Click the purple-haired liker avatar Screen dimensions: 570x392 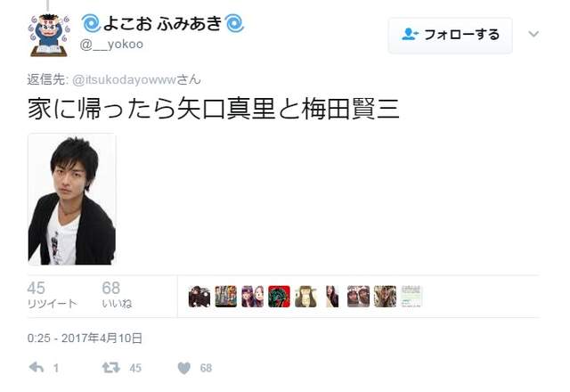click(x=253, y=297)
